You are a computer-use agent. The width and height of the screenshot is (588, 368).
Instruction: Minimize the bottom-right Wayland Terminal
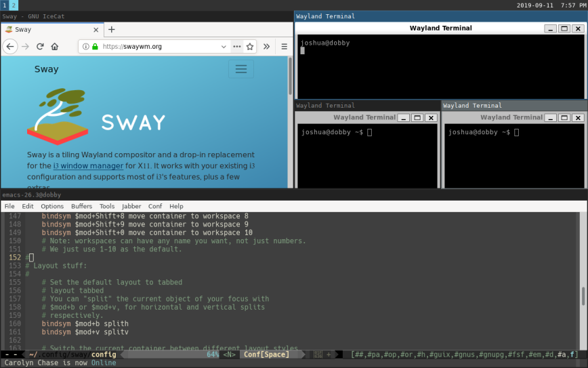click(x=551, y=118)
